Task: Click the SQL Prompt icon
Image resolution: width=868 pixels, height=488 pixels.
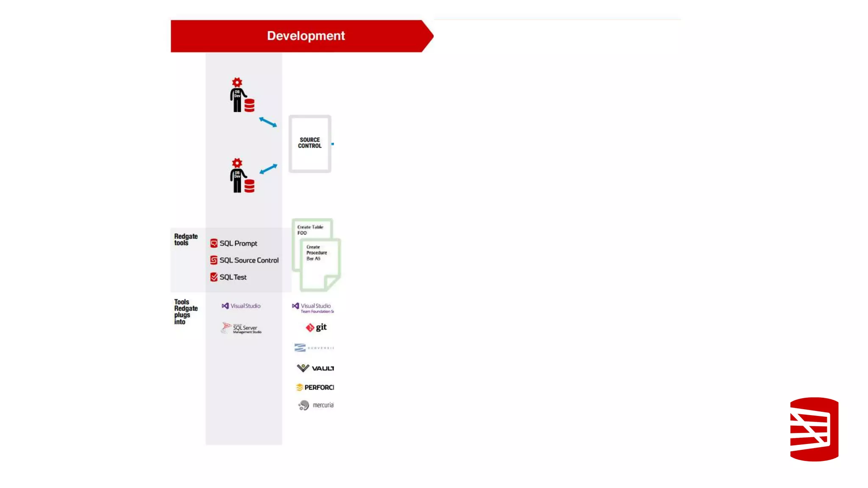Action: 214,243
